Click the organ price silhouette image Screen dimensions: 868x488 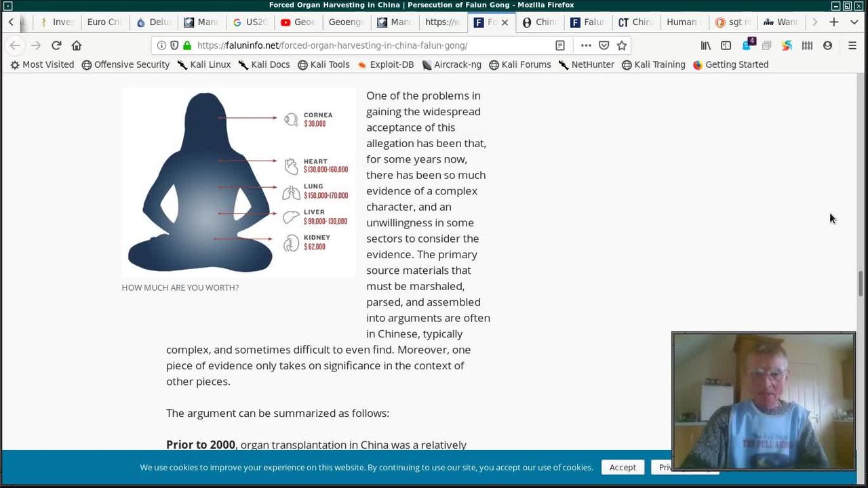point(238,183)
